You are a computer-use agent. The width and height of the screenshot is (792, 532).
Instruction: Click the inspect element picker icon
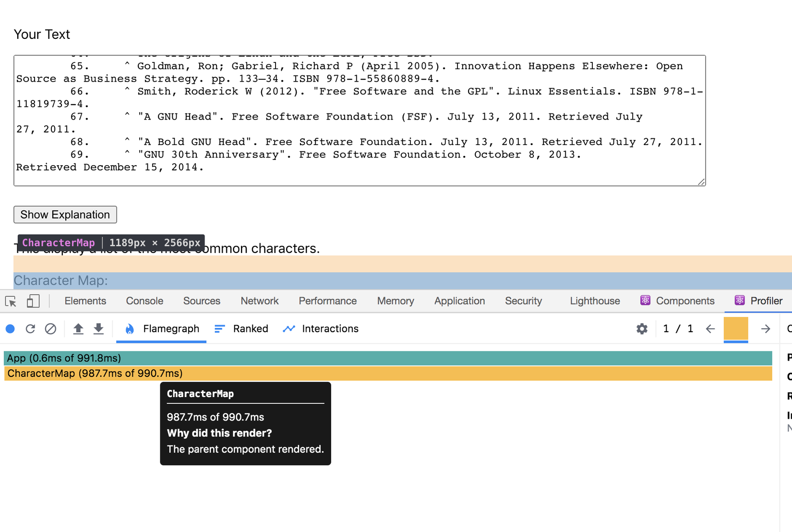[11, 301]
